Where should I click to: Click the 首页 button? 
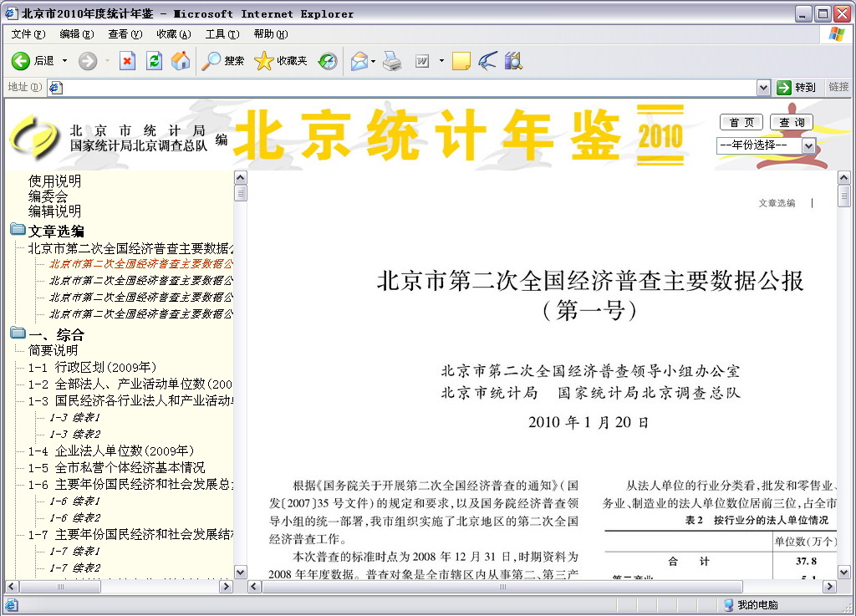[741, 123]
